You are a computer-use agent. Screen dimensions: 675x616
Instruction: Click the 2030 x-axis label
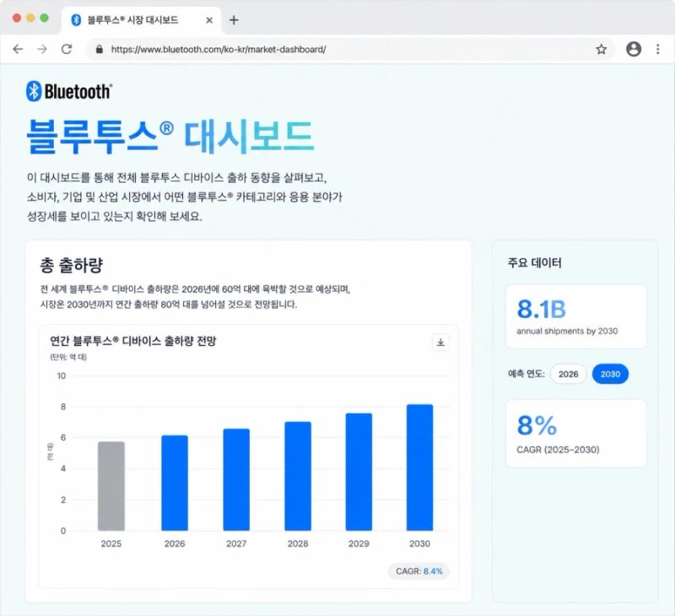tap(419, 543)
